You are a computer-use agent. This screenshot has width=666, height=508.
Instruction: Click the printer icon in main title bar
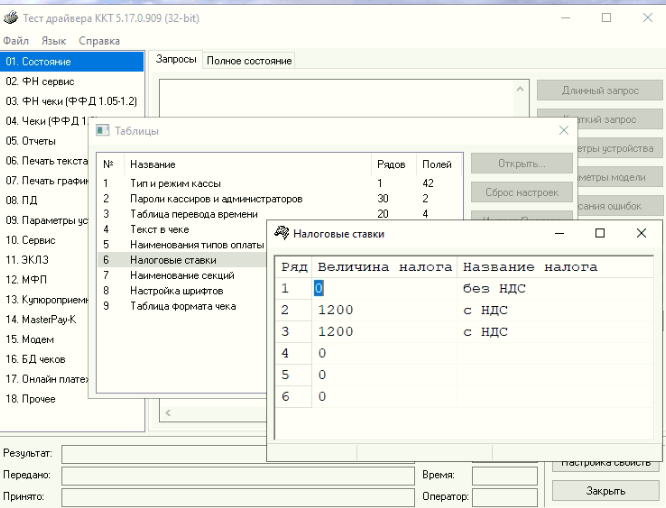point(10,18)
